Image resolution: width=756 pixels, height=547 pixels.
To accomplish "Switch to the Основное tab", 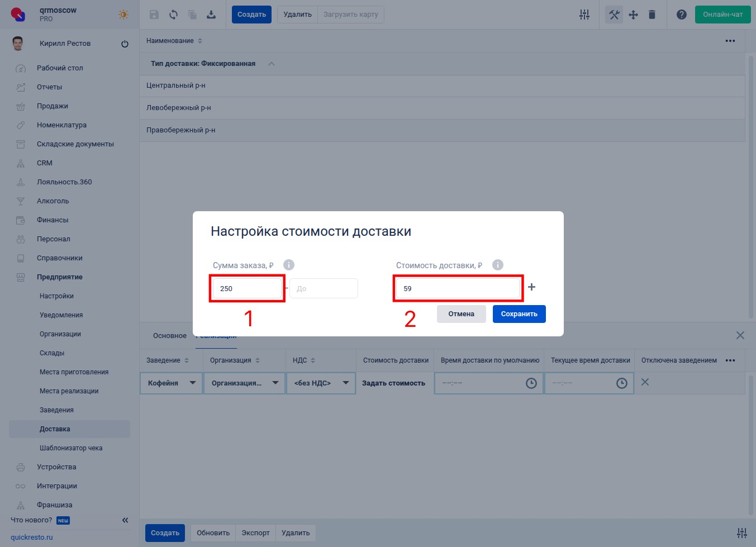I will pyautogui.click(x=169, y=336).
